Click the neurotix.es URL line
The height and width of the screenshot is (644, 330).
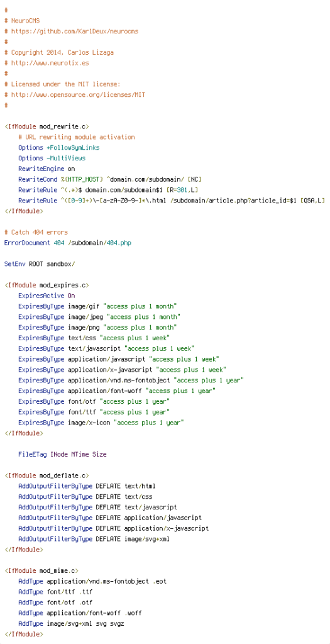click(x=47, y=63)
